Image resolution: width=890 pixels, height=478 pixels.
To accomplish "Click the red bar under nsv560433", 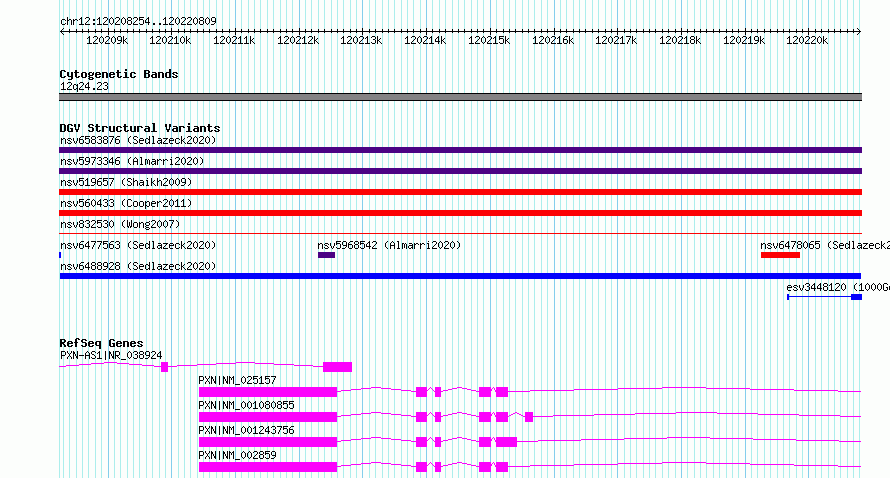I will (x=460, y=213).
